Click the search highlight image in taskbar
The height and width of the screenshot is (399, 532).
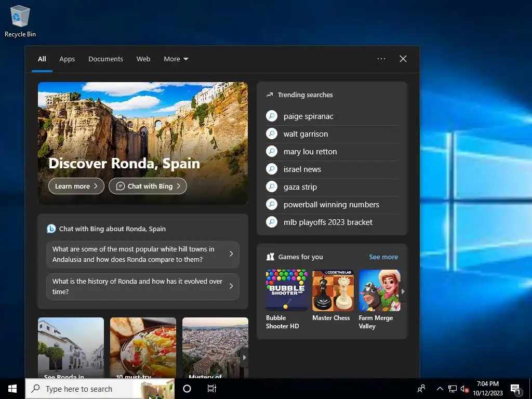pos(157,389)
